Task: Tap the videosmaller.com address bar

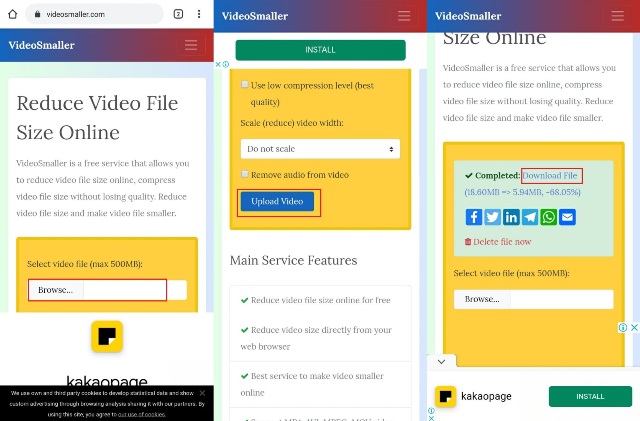Action: (95, 14)
